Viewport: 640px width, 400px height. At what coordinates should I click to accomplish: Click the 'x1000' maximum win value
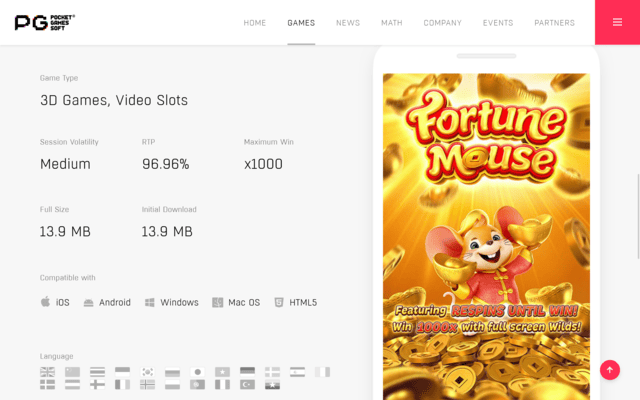coord(263,164)
